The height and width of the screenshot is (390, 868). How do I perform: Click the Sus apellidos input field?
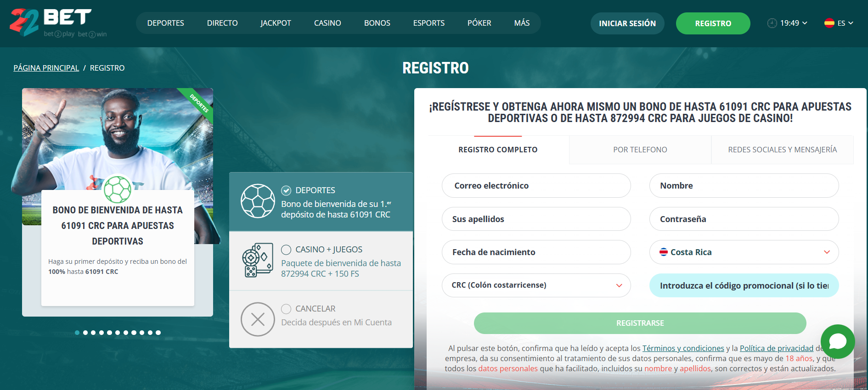point(536,219)
